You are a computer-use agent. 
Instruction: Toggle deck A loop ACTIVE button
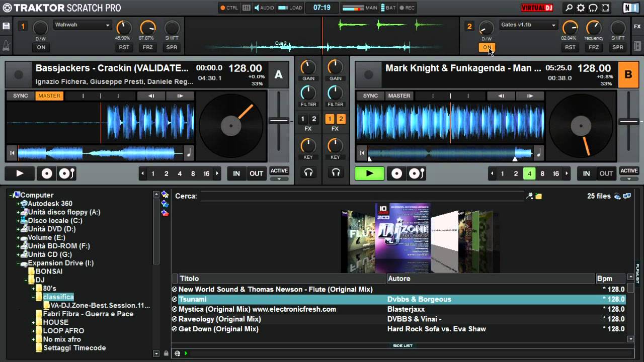click(279, 171)
